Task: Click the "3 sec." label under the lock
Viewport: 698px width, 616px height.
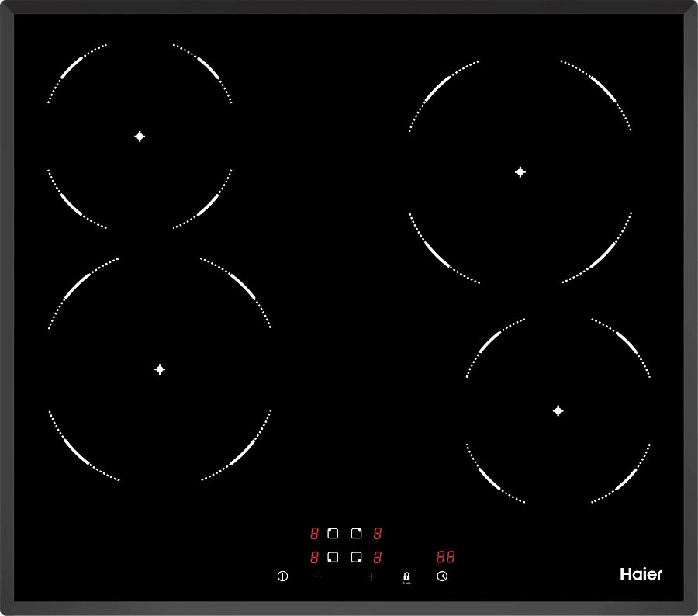Action: [x=406, y=583]
